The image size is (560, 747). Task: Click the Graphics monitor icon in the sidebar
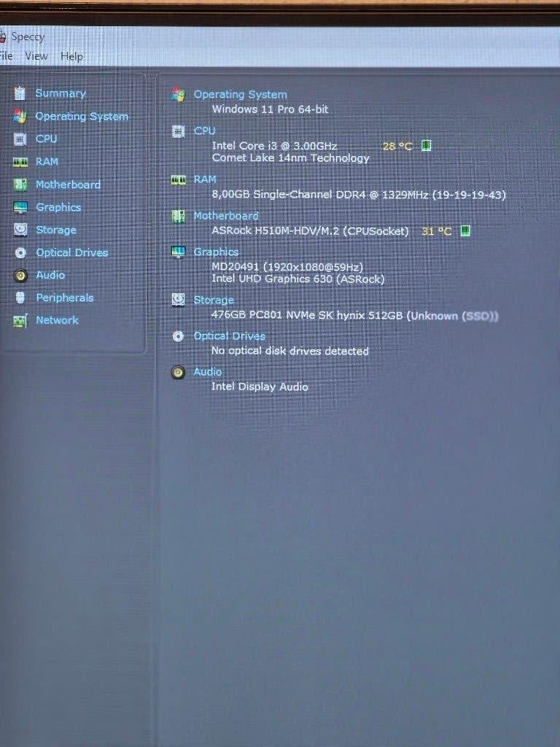click(20, 207)
